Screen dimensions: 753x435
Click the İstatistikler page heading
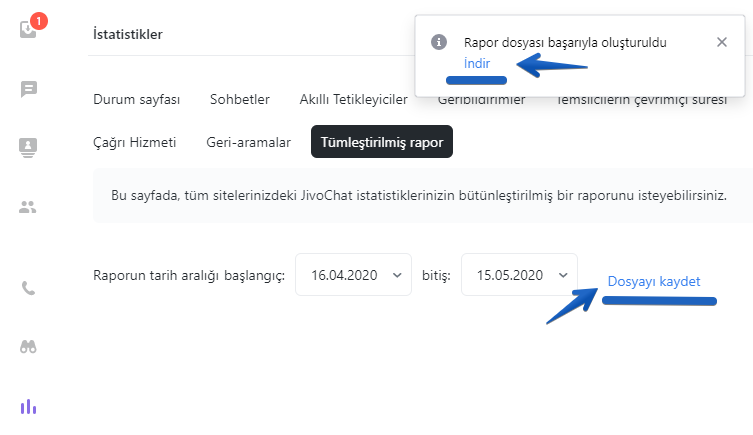[128, 34]
